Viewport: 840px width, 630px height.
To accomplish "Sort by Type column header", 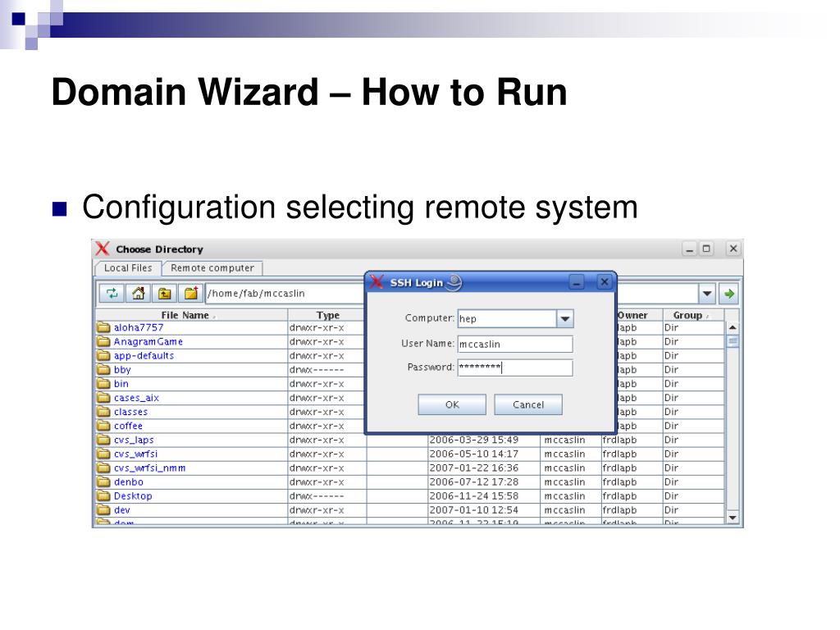I will tap(327, 315).
